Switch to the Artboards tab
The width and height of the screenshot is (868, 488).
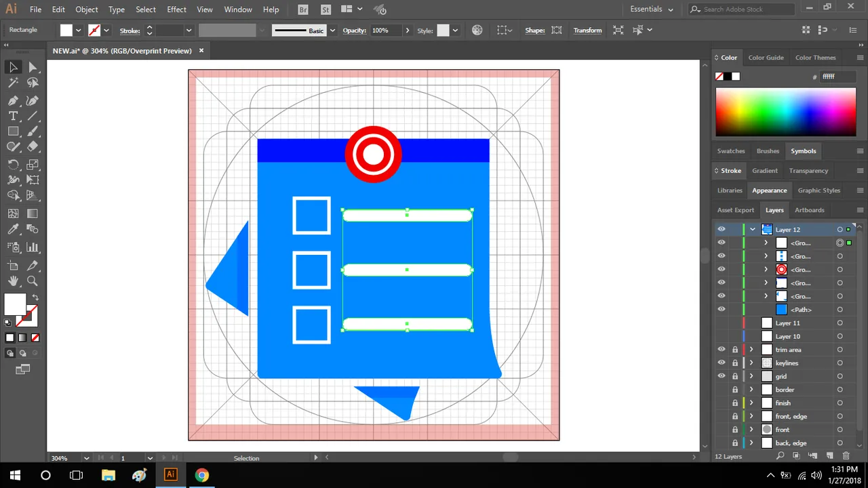coord(810,210)
